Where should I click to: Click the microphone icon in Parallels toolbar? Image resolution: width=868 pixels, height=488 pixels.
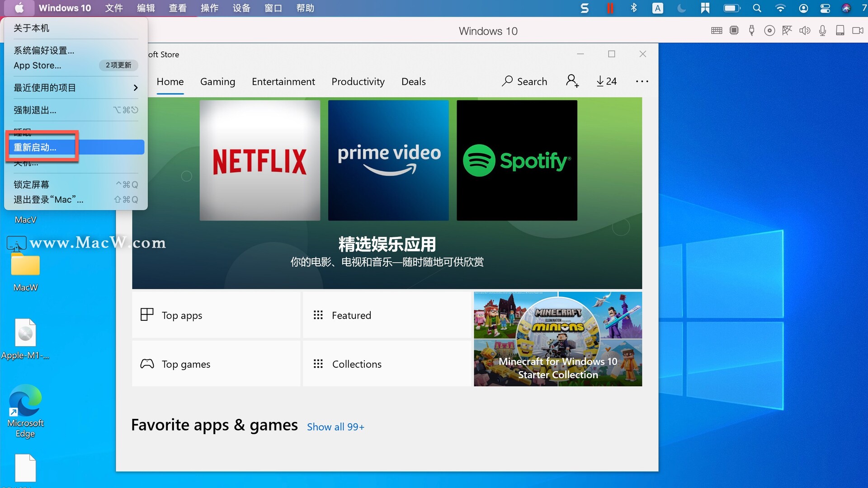pyautogui.click(x=822, y=31)
